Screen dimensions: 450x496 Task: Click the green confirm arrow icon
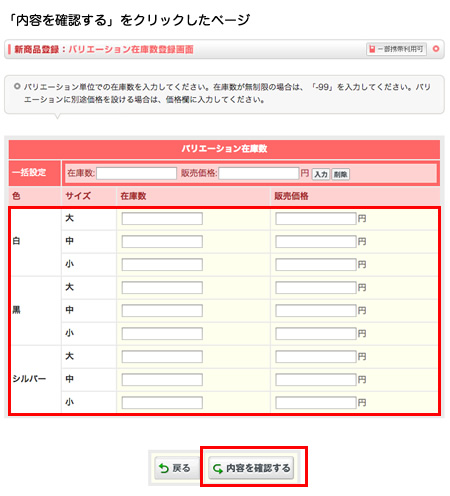(218, 468)
